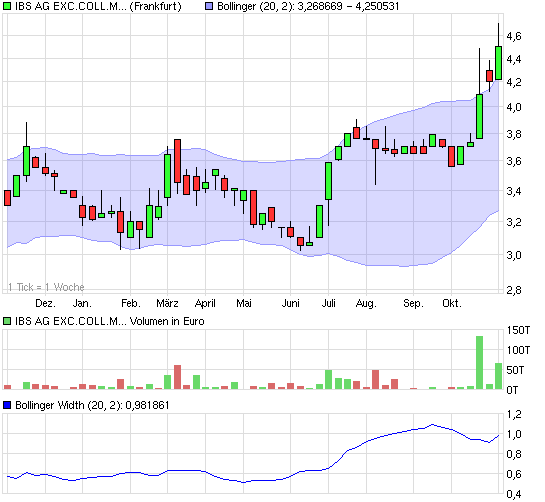This screenshot has height=502, width=545.
Task: Click the '1 Tick = 1 Woche' note
Action: point(46,287)
